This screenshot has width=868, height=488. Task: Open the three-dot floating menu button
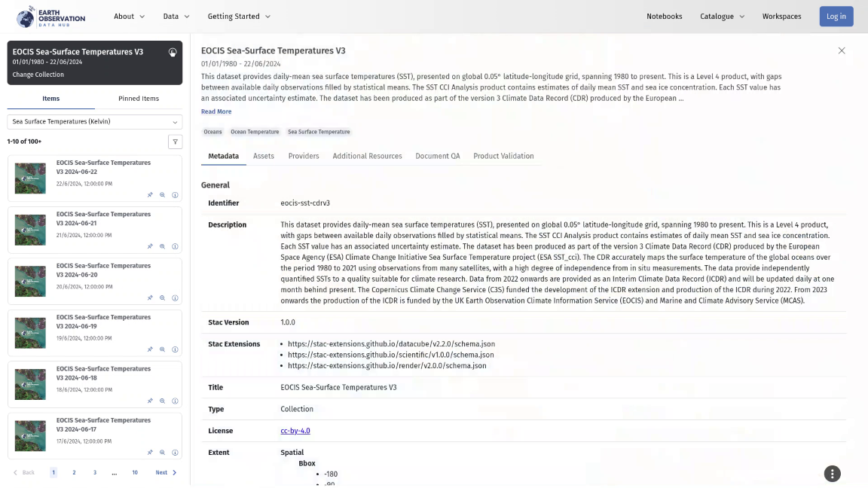(x=832, y=474)
